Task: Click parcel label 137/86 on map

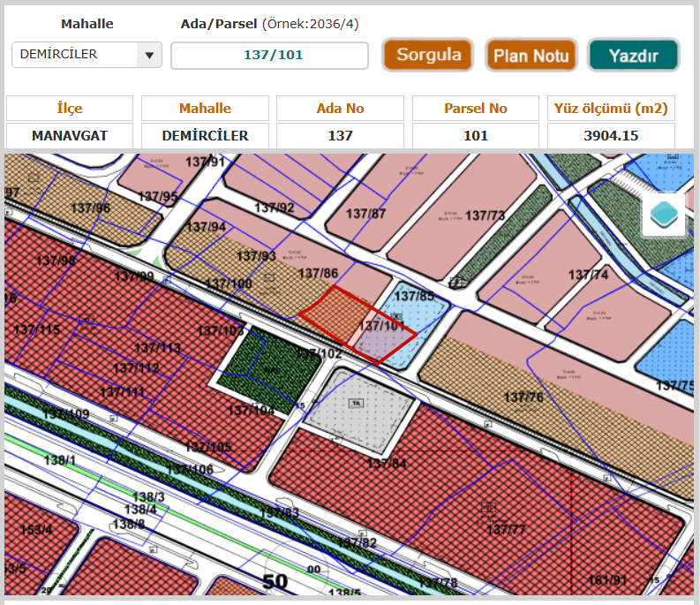Action: (x=318, y=273)
